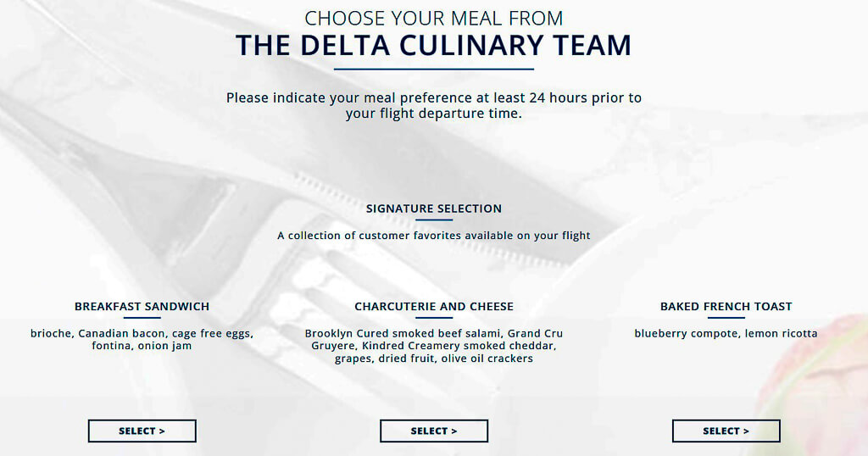Click the Charcuterie and Cheese heading

point(434,307)
